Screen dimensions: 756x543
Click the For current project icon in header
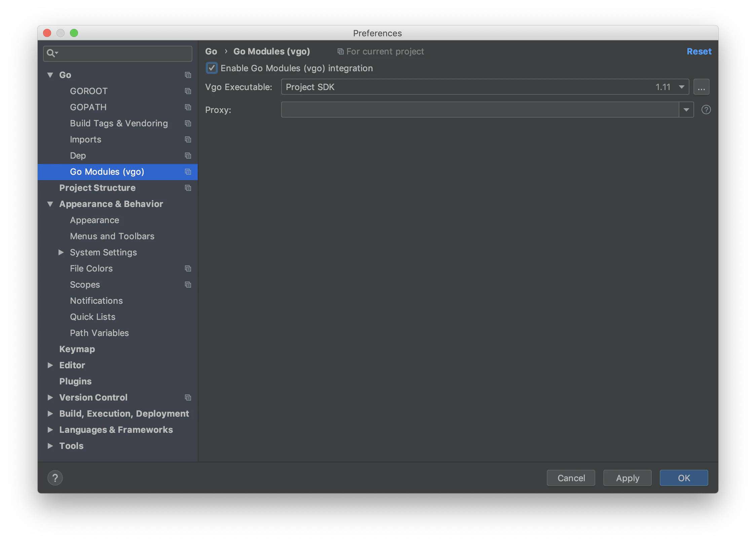340,51
